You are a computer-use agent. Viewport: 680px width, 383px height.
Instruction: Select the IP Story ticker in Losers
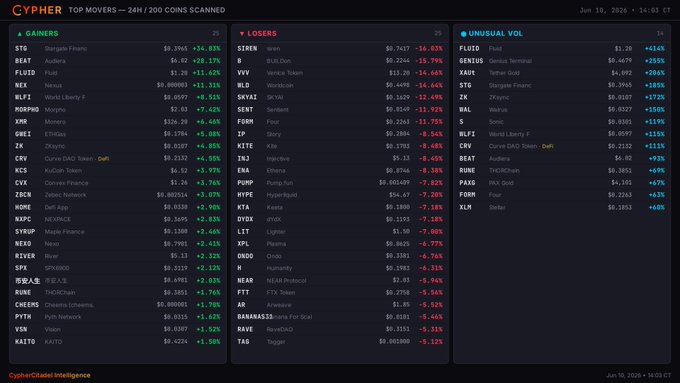click(x=241, y=134)
